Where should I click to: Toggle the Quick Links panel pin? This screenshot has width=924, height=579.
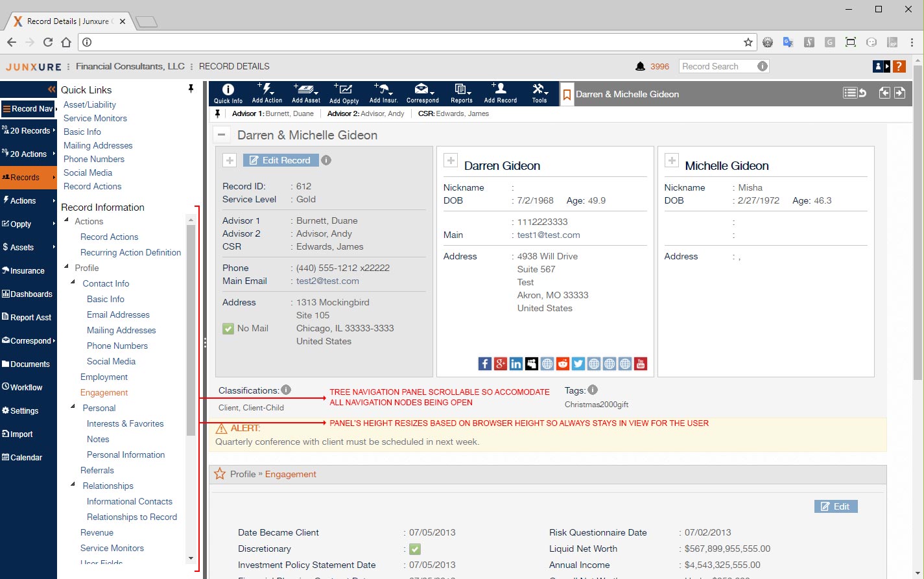[x=191, y=89]
